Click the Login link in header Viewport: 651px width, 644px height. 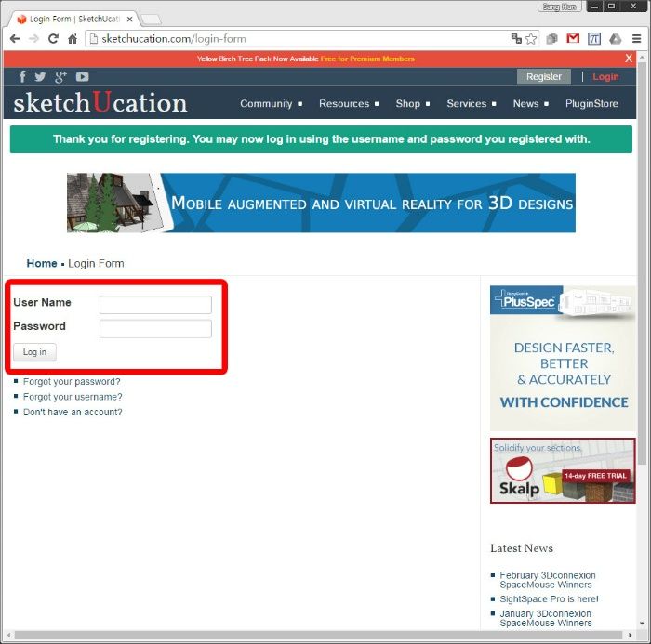click(x=605, y=77)
